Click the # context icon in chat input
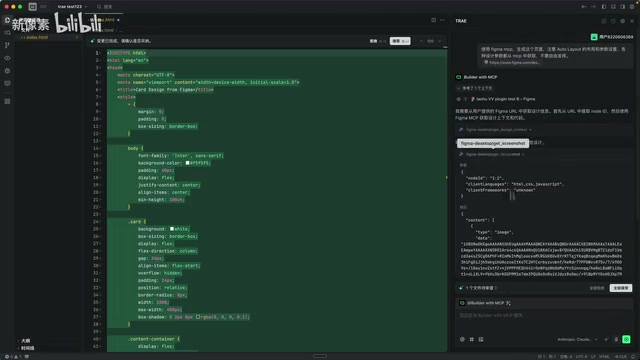 click(471, 339)
